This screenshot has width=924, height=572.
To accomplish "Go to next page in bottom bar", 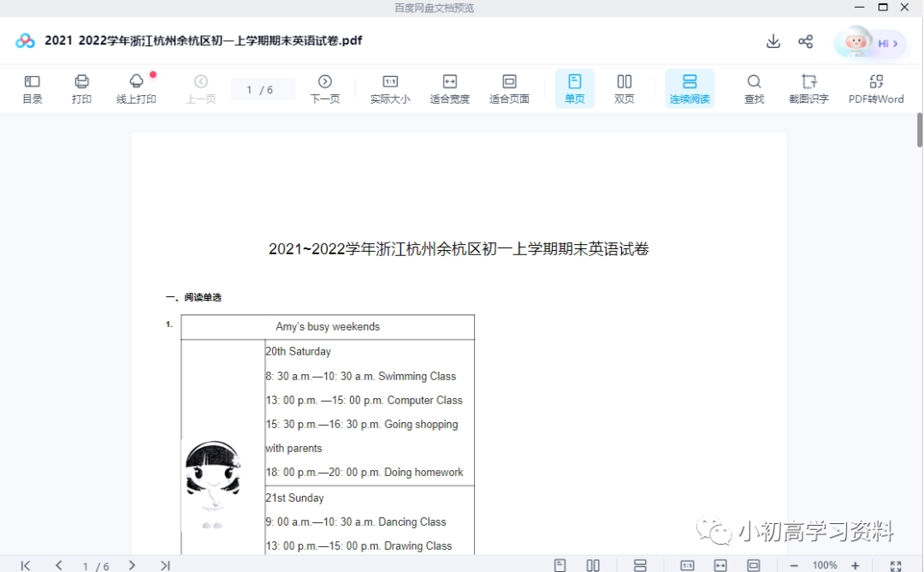I will tap(132, 565).
